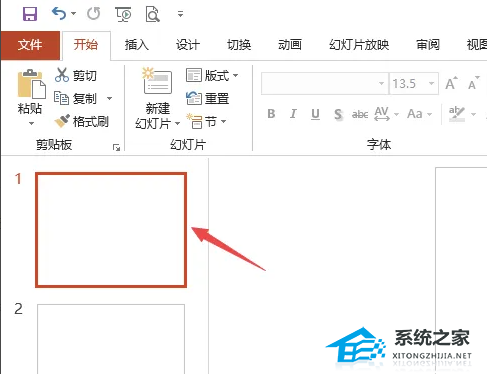
Task: Open the 剪贴板 dialog launcher
Action: 116,147
